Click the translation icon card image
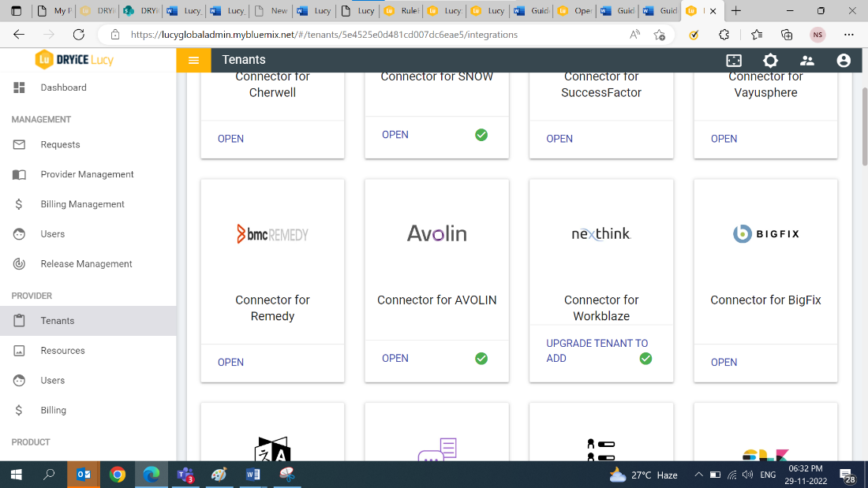Screen dimensions: 868x488 (x=272, y=449)
